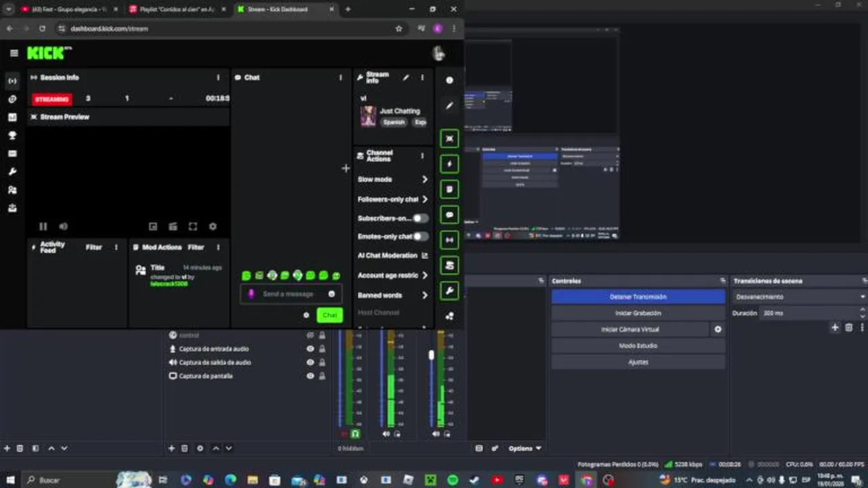Hide Captura de entrada audio source

pos(310,348)
